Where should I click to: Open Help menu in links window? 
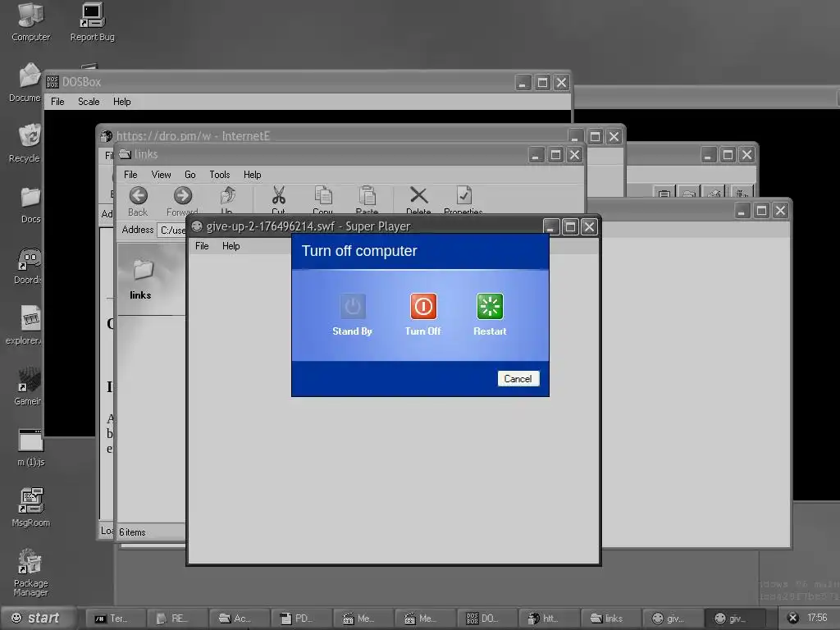click(252, 175)
